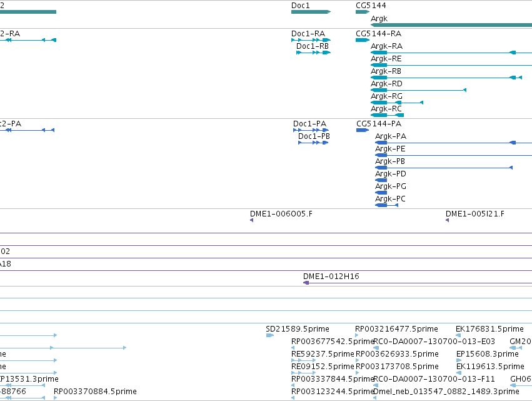The height and width of the screenshot is (401, 532).
Task: Open the DME1-005I21.F BAC end label
Action: (474, 214)
